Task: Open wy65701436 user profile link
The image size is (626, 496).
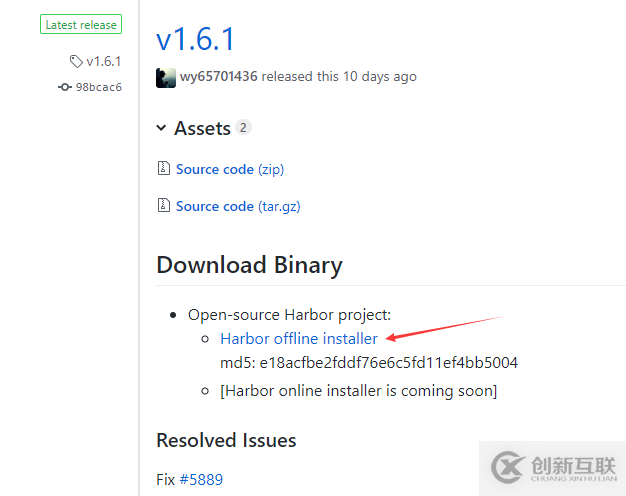Action: coord(218,76)
